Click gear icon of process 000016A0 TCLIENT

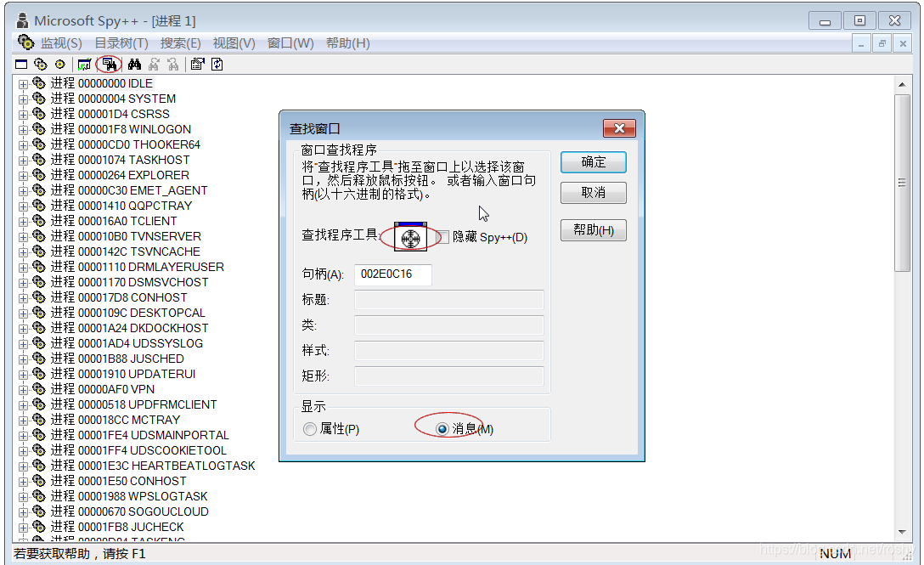tap(39, 221)
